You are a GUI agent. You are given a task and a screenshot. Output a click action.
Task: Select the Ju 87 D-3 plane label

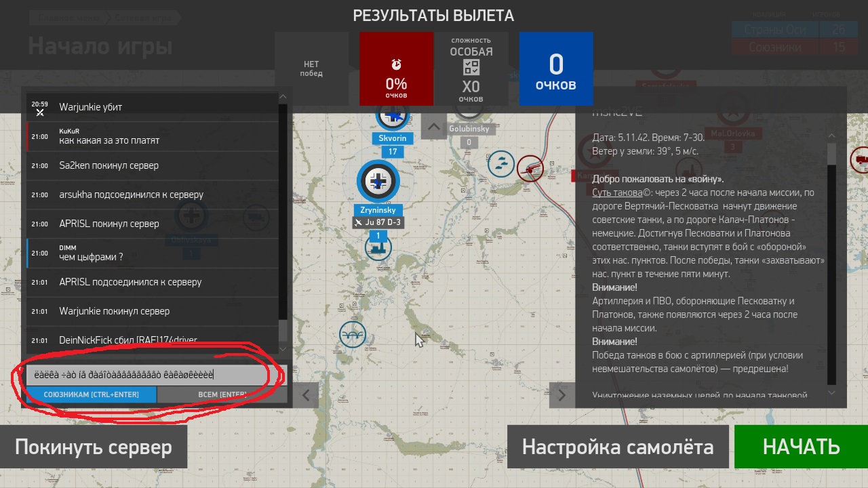tap(378, 222)
